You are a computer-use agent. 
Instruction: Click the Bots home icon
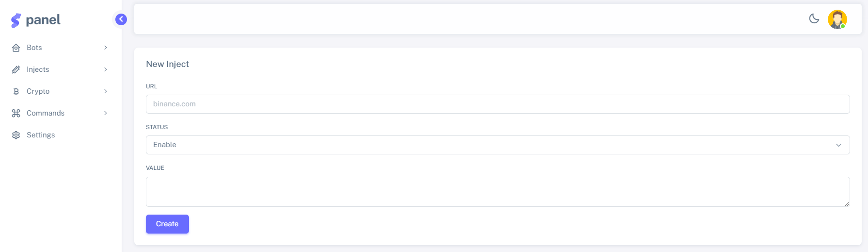point(16,48)
